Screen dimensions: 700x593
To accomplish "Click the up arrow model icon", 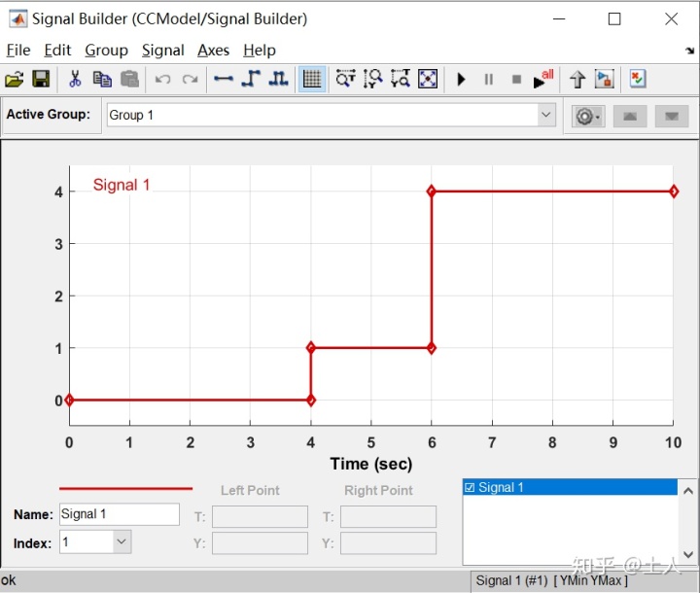I will click(577, 79).
